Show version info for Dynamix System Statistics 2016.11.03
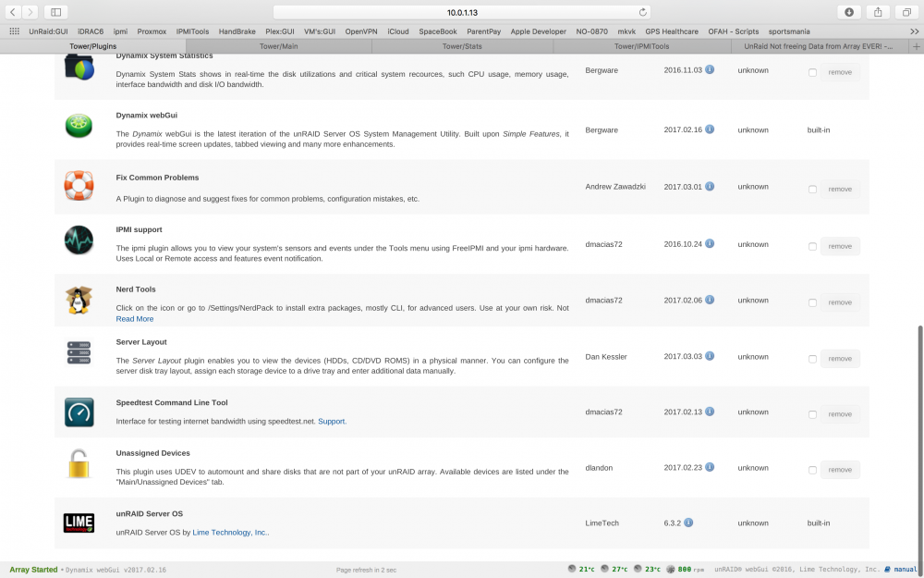This screenshot has height=578, width=924. tap(710, 69)
